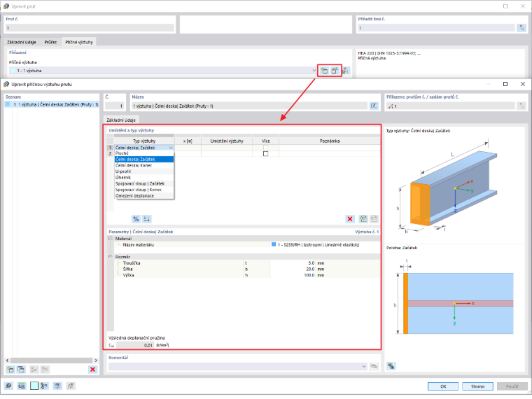This screenshot has width=532, height=399.
Task: Select U-profil option in list
Action: [x=144, y=171]
